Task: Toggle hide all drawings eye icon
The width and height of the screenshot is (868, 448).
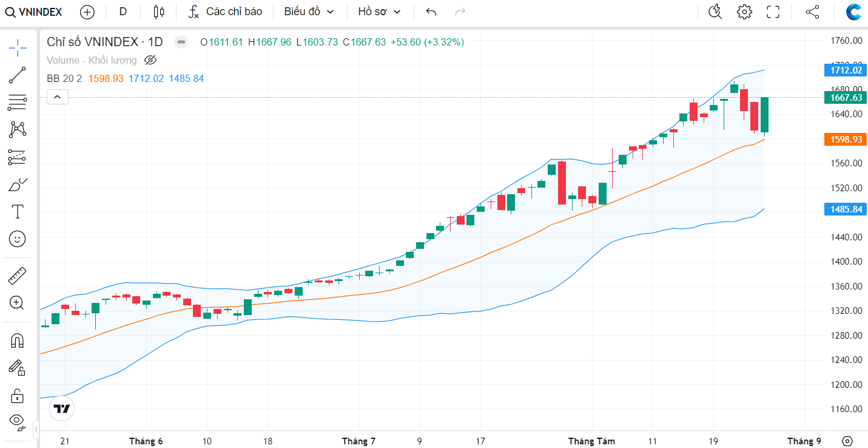Action: click(x=18, y=421)
